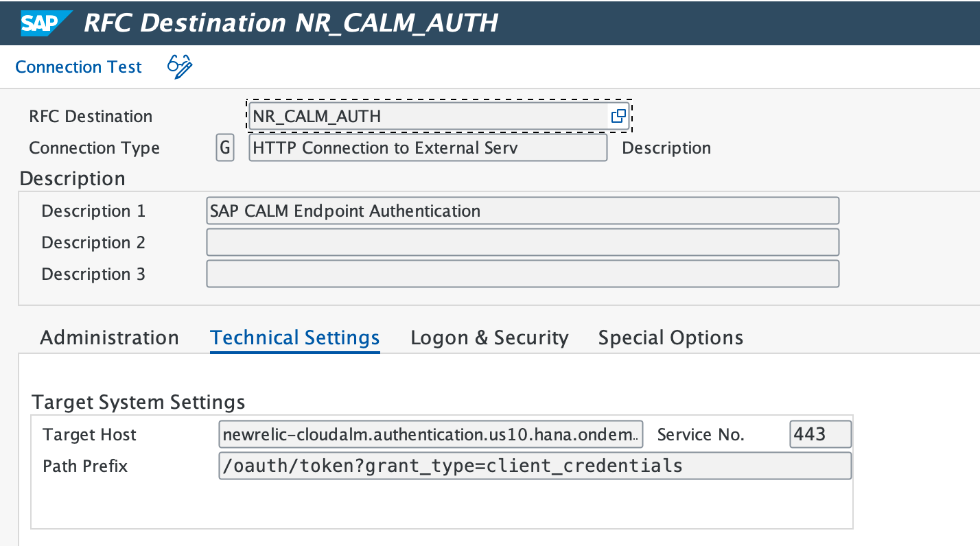
Task: Click the Description 1 field showing SAP CALM Endpoint Authentication
Action: tap(522, 211)
